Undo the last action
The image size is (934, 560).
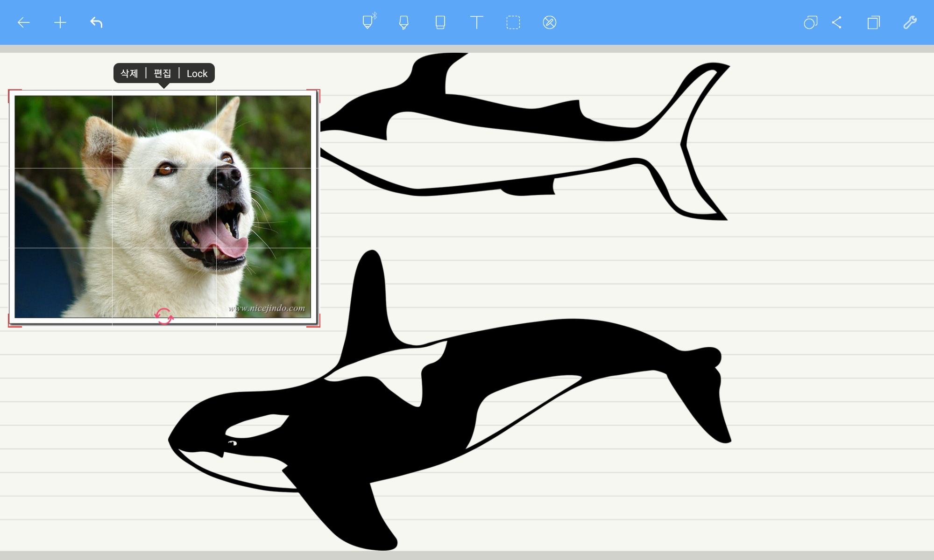click(x=96, y=22)
